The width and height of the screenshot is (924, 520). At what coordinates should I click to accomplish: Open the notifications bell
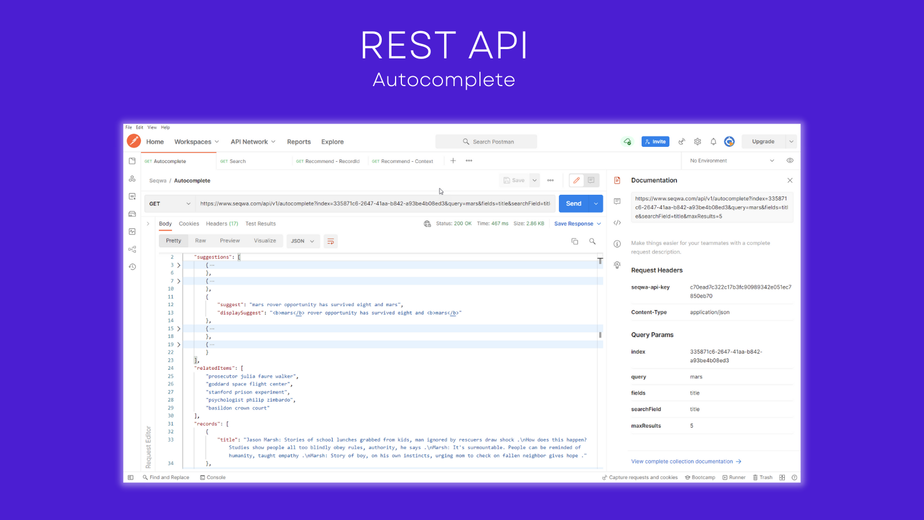tap(713, 141)
